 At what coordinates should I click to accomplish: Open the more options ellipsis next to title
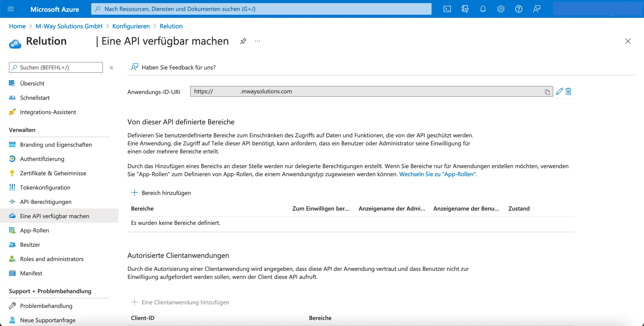pos(258,41)
